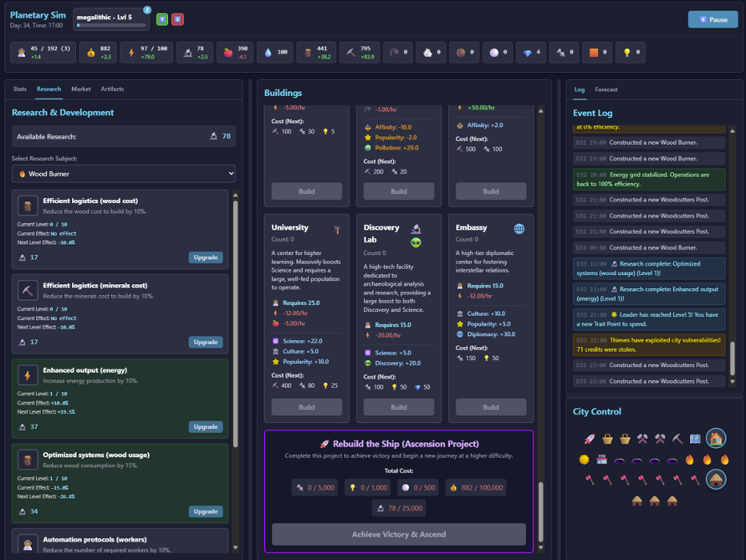The height and width of the screenshot is (560, 746).
Task: Click the microscope icon on Discovery Lab card
Action: [x=416, y=228]
